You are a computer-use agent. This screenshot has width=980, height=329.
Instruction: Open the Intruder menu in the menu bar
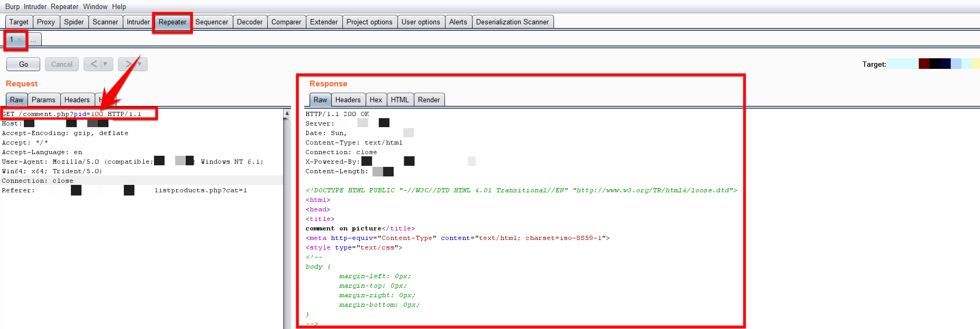point(35,6)
